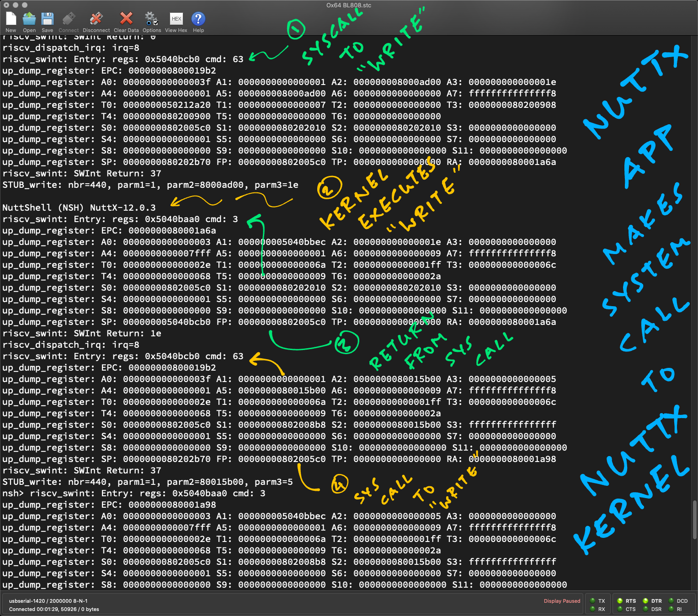
Task: Clear Data with the red X icon
Action: 126,19
